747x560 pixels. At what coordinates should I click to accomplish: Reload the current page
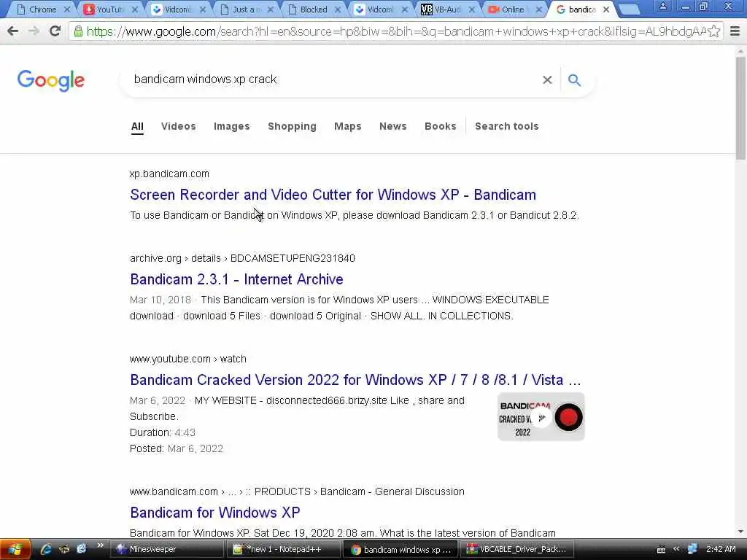(55, 31)
